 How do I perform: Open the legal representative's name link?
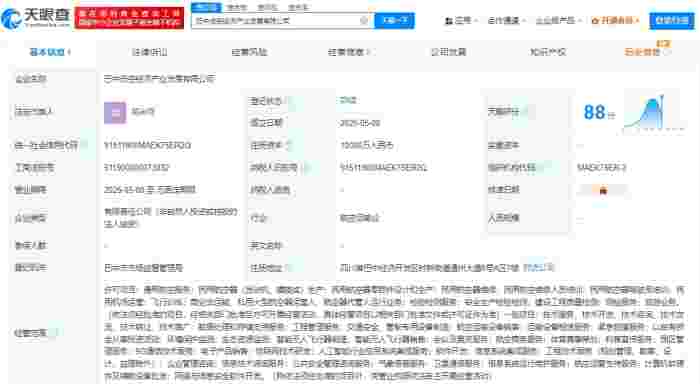[143, 111]
